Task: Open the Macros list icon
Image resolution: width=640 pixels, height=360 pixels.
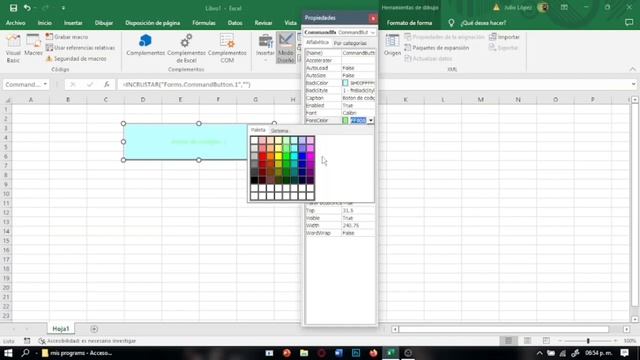Action: pos(33,45)
